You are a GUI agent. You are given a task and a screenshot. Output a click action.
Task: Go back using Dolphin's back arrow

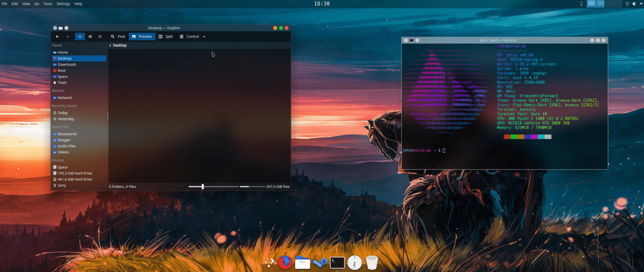coord(57,36)
